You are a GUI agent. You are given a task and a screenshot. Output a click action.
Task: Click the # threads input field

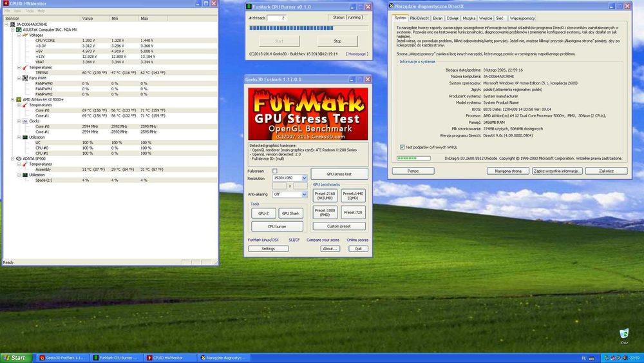pyautogui.click(x=277, y=18)
